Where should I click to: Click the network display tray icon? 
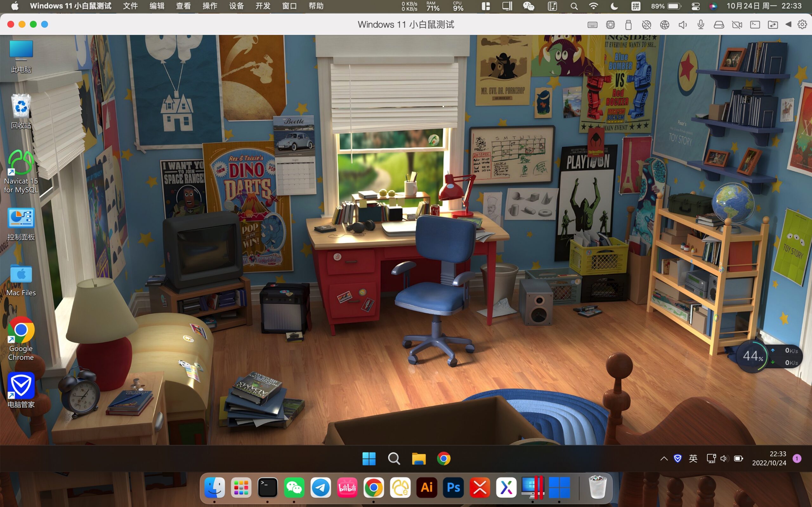711,458
